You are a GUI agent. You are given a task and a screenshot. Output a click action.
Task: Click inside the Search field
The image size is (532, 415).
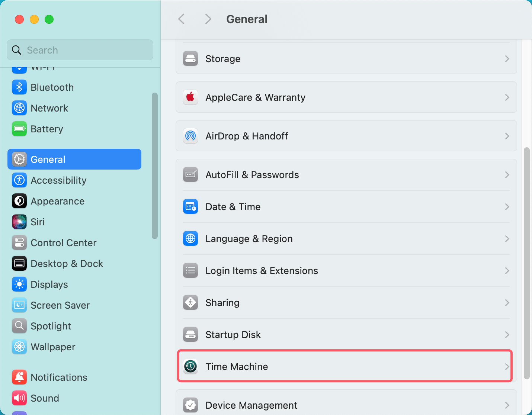tap(80, 49)
